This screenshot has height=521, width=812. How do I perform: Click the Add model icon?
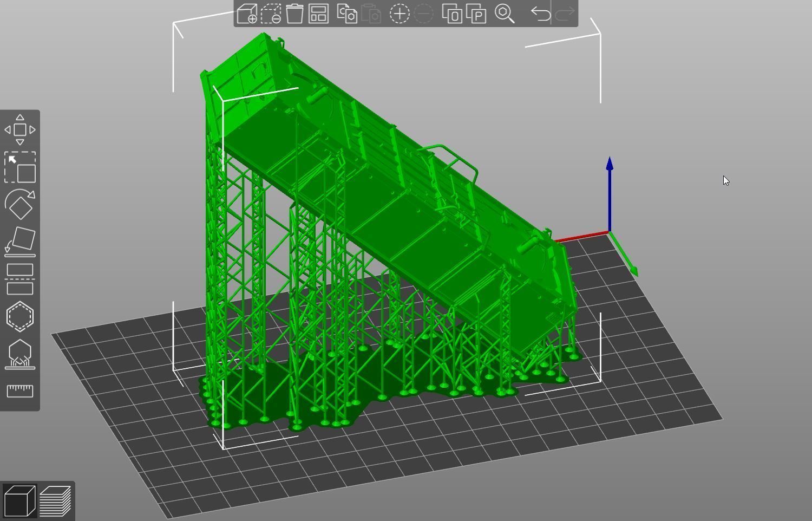247,14
